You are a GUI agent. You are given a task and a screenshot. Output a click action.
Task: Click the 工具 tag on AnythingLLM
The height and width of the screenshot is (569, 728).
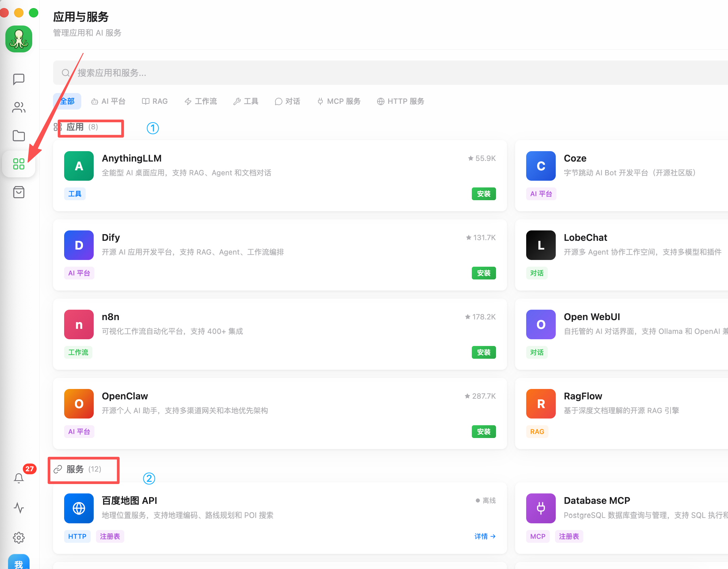(x=75, y=194)
